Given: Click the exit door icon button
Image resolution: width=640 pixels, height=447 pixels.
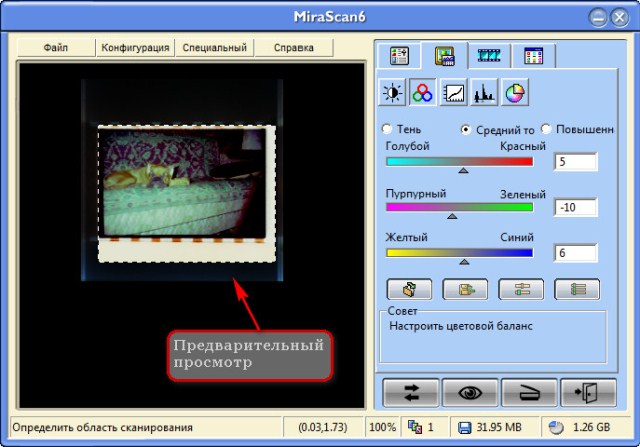Looking at the screenshot, I should (582, 392).
